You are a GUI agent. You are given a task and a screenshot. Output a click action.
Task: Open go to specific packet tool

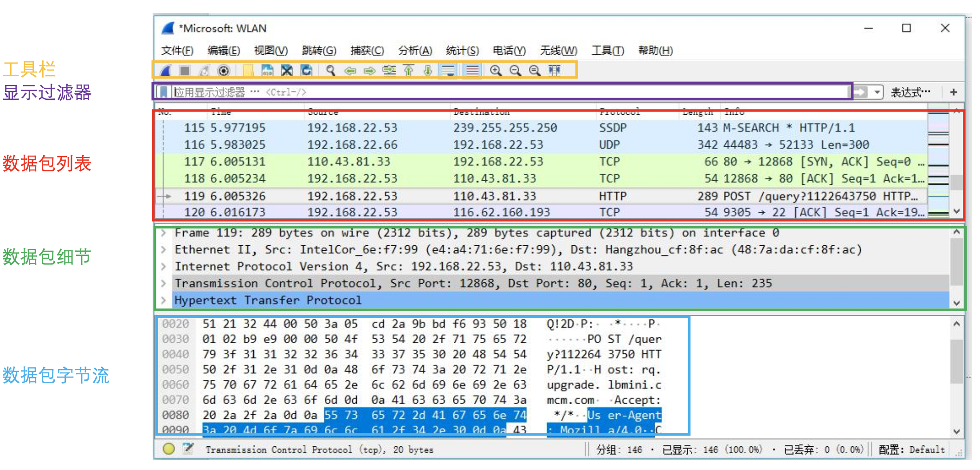coord(389,71)
